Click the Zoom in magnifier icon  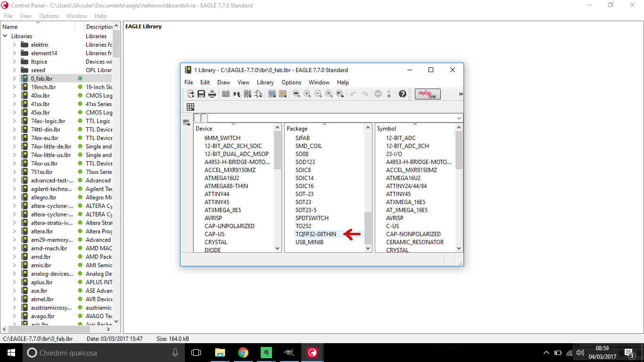tap(307, 94)
